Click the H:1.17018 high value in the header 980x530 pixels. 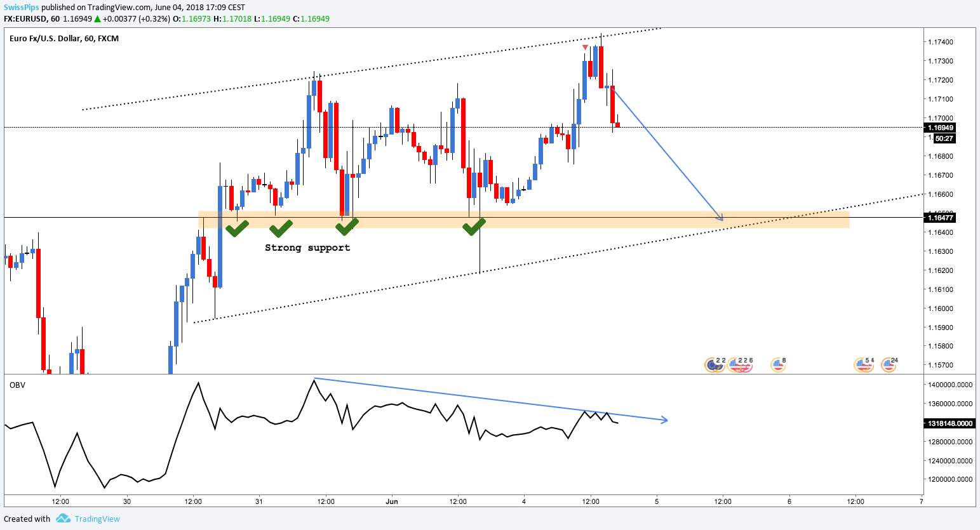click(x=232, y=18)
